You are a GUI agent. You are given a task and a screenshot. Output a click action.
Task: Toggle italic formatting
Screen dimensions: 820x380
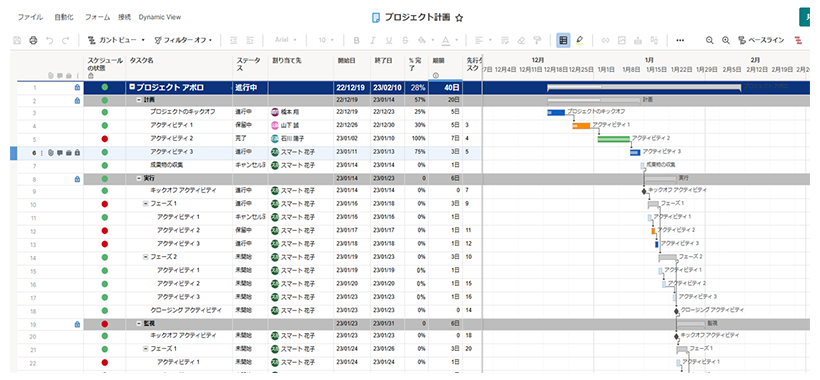point(373,40)
